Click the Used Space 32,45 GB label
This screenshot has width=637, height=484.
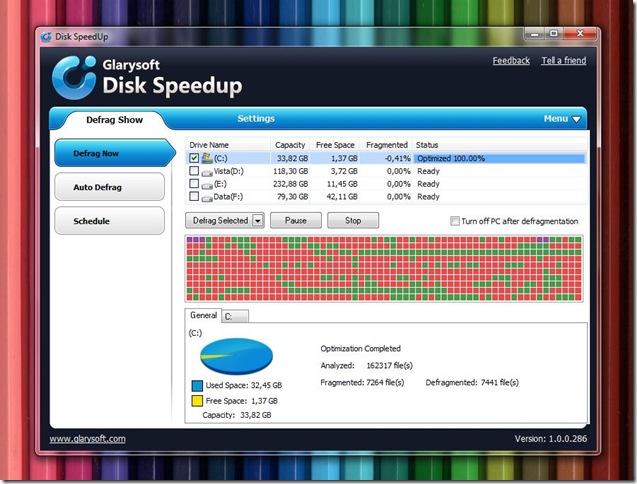point(244,386)
